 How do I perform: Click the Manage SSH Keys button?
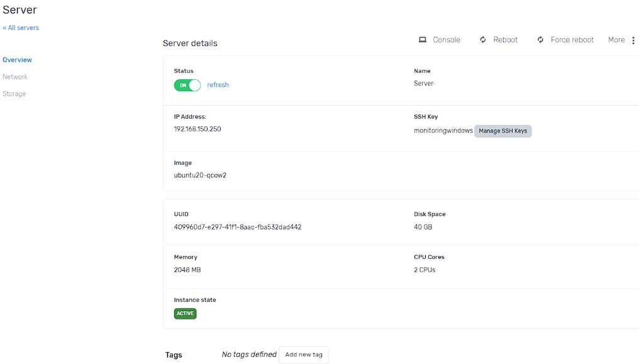pyautogui.click(x=503, y=131)
